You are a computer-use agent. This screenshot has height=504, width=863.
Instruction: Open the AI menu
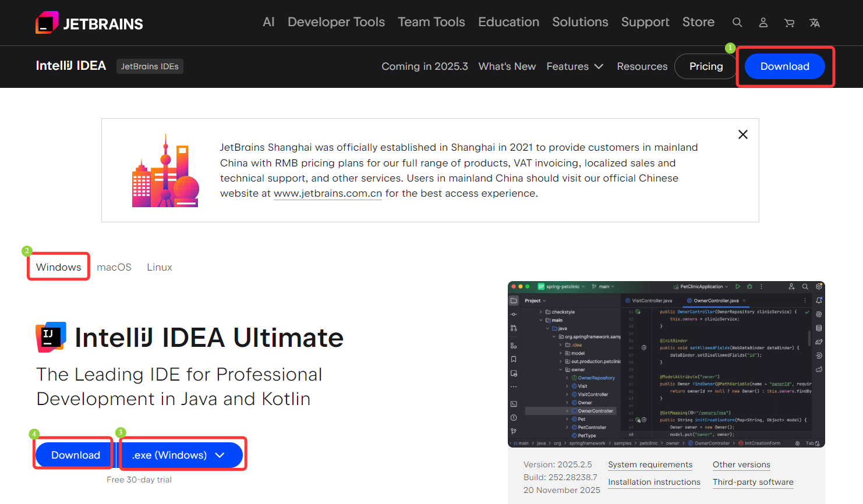pos(268,22)
